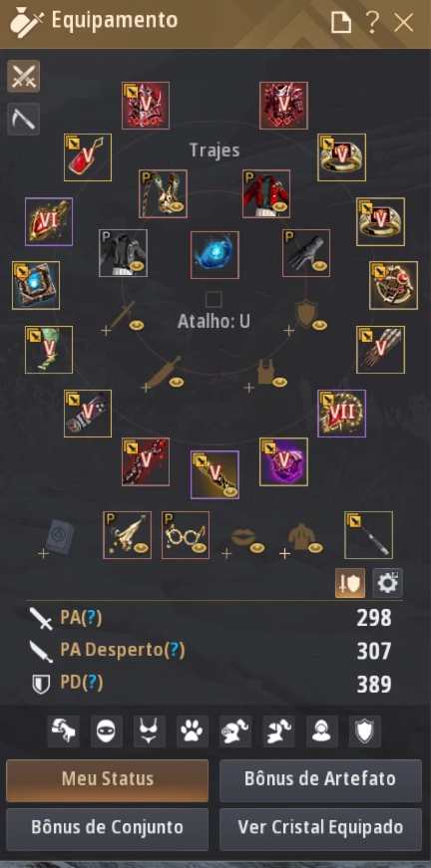
Task: Toggle helmet visibility with the masked face icon
Action: [x=107, y=731]
